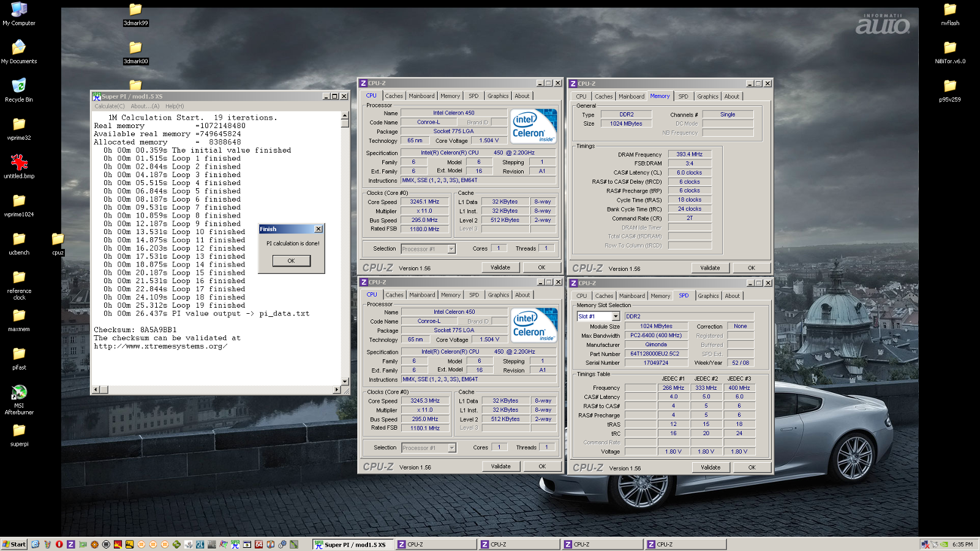Launch Opera from the quick launch bar

point(59,544)
